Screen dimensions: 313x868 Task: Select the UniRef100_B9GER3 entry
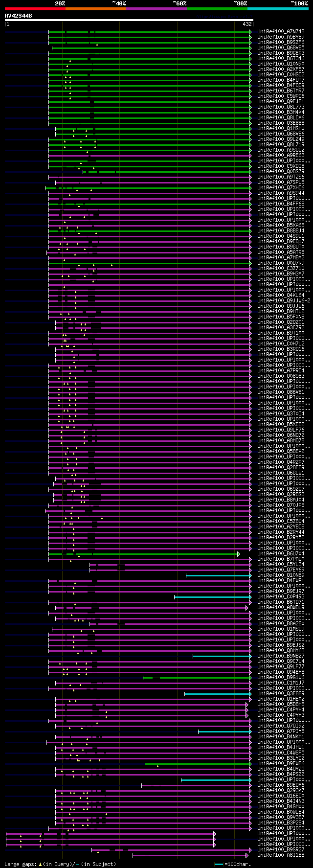pos(281,53)
